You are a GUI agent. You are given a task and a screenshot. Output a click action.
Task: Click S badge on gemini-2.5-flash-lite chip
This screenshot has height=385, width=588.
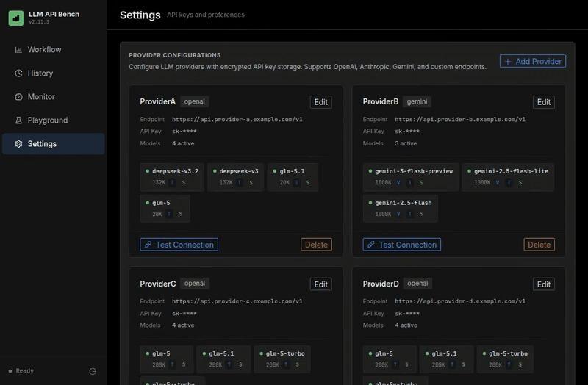click(520, 182)
